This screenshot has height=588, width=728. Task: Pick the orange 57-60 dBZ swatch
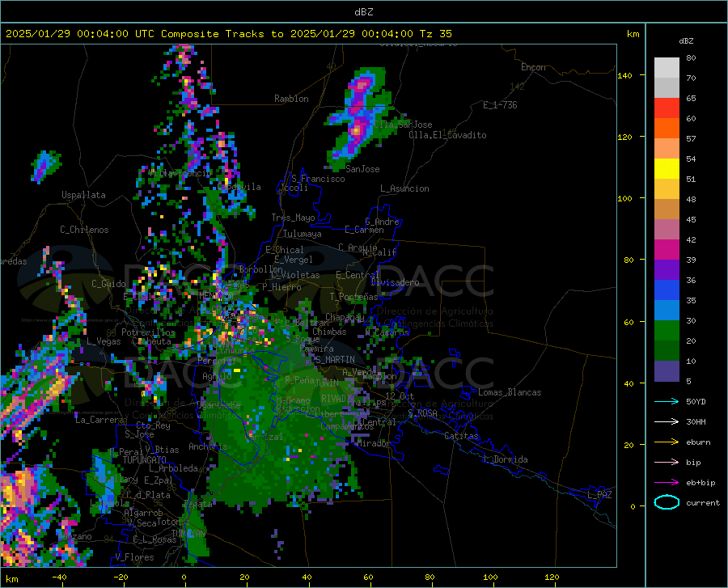pyautogui.click(x=667, y=129)
